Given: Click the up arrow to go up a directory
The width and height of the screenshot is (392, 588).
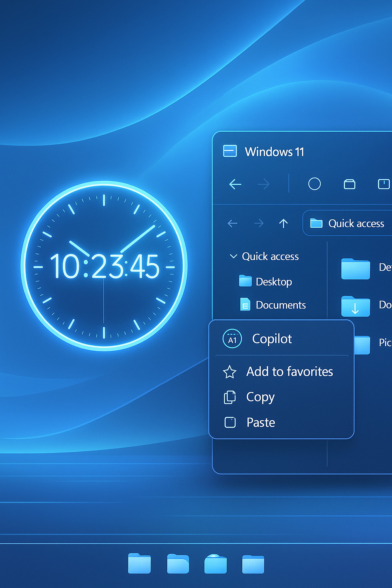Looking at the screenshot, I should pos(284,223).
